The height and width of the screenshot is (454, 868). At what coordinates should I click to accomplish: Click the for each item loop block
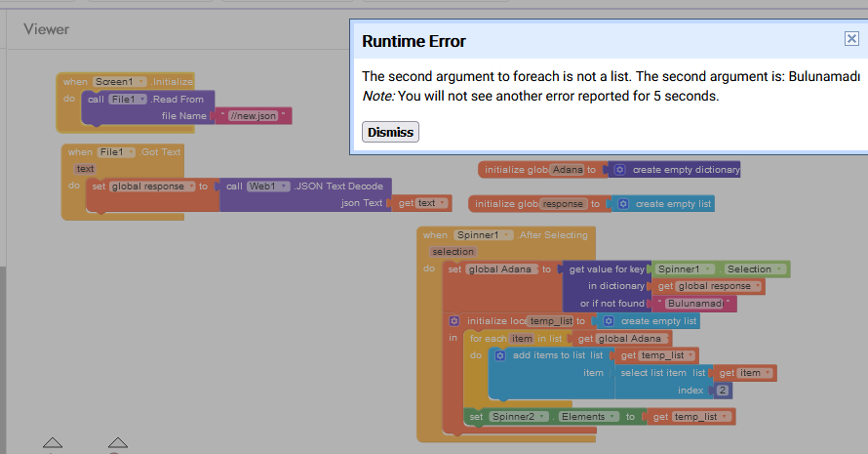coord(488,338)
